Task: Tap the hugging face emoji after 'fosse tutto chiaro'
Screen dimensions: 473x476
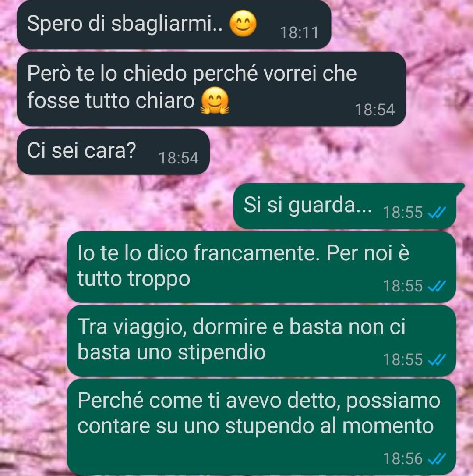Action: pyautogui.click(x=215, y=100)
